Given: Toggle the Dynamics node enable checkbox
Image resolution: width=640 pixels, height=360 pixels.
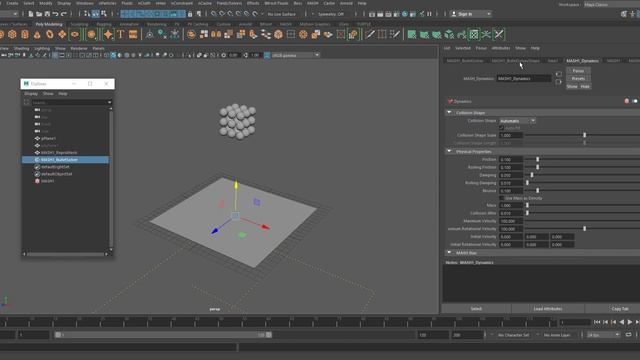Looking at the screenshot, I should click(x=450, y=101).
